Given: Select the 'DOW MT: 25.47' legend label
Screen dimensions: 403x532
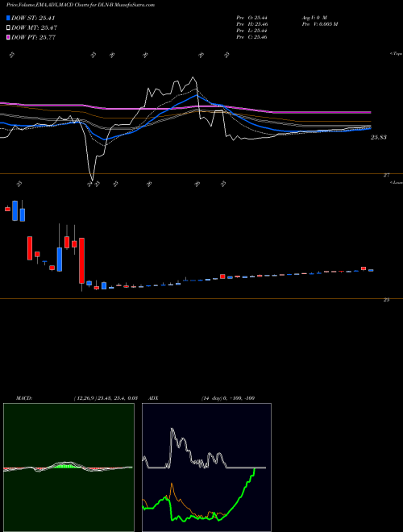Looking at the screenshot, I should click(34, 28).
